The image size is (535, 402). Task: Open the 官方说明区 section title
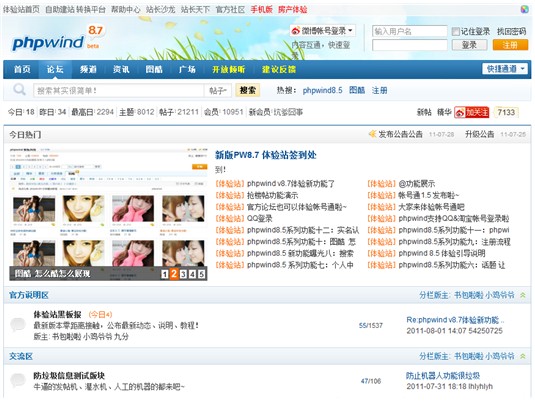coord(29,295)
